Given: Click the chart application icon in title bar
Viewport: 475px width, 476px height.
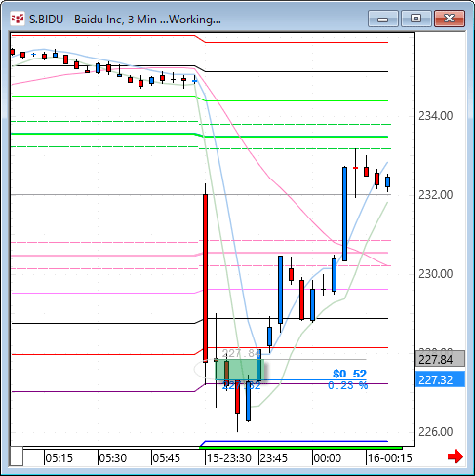Looking at the screenshot, I should point(18,19).
